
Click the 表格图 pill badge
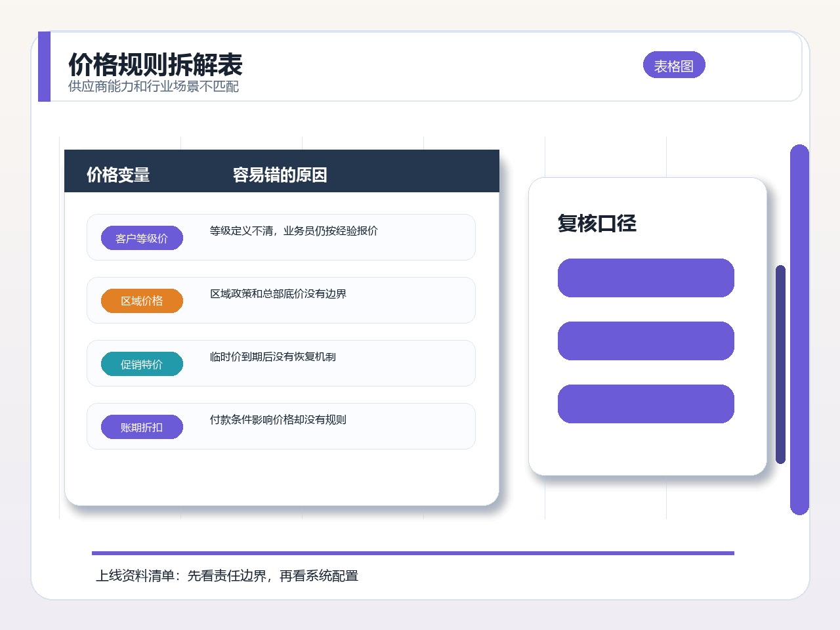[674, 65]
